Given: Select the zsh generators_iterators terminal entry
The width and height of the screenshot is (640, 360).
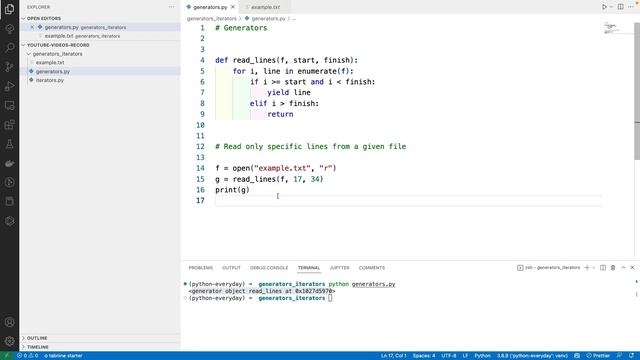Looking at the screenshot, I should [x=549, y=268].
